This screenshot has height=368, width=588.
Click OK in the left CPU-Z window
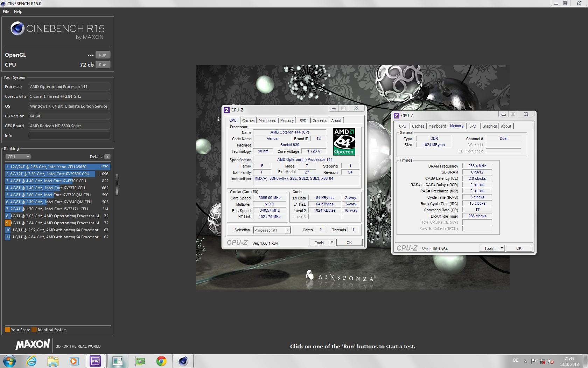(x=349, y=243)
